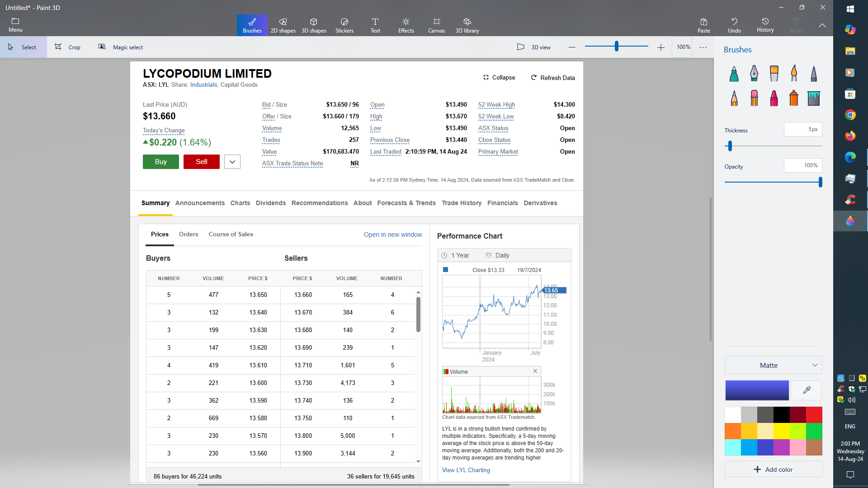Viewport: 868px width, 488px height.
Task: Choose the red color swatch
Action: (814, 415)
